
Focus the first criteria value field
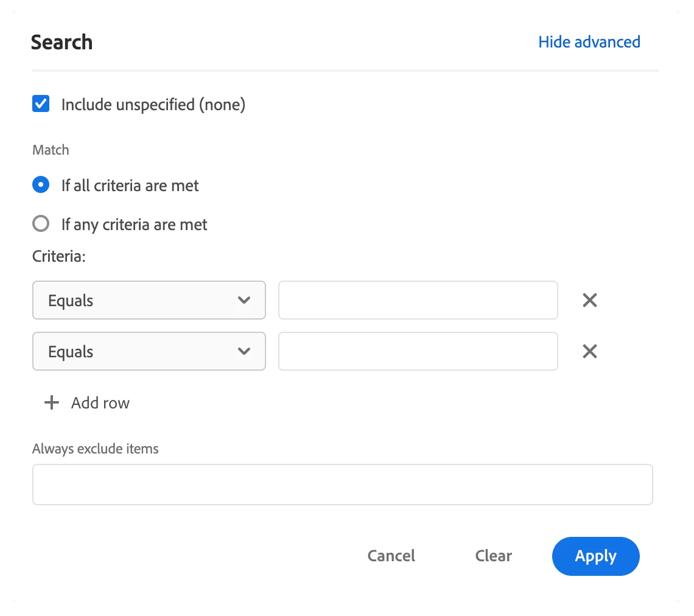click(418, 300)
